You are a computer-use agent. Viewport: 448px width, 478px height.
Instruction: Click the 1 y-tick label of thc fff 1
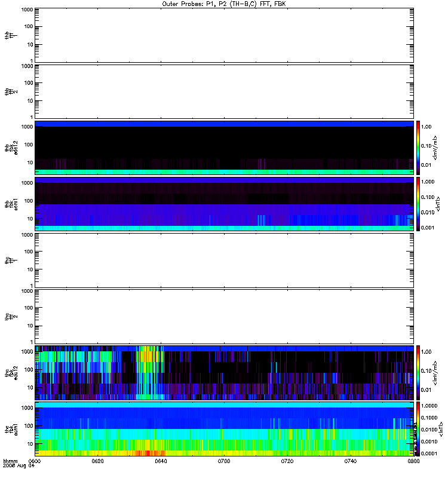pyautogui.click(x=32, y=286)
